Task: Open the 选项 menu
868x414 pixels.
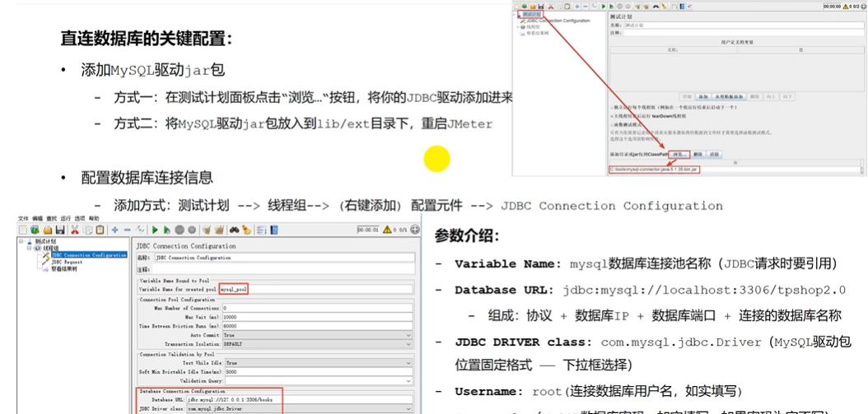Action: point(80,218)
